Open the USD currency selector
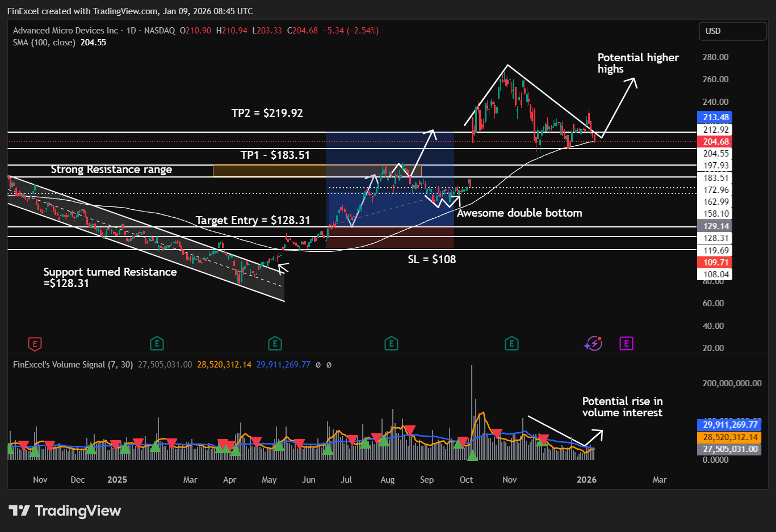 (732, 31)
